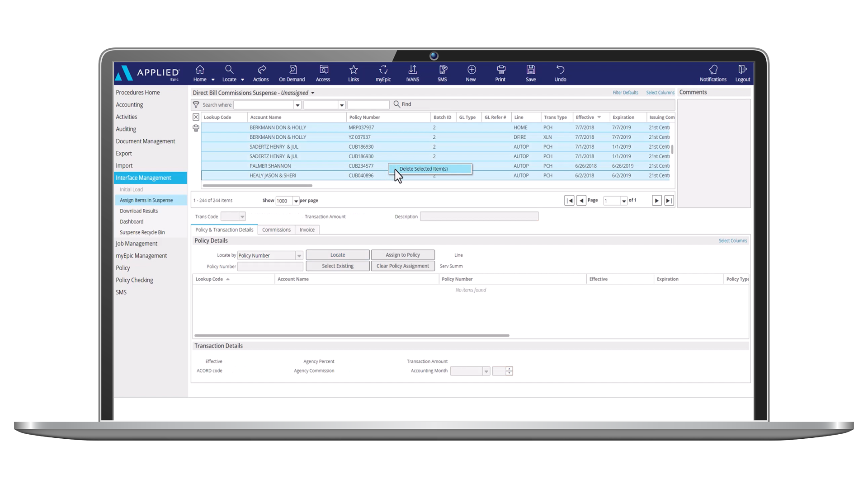Click the filter funnel icon
The height and width of the screenshot is (488, 868).
(196, 104)
